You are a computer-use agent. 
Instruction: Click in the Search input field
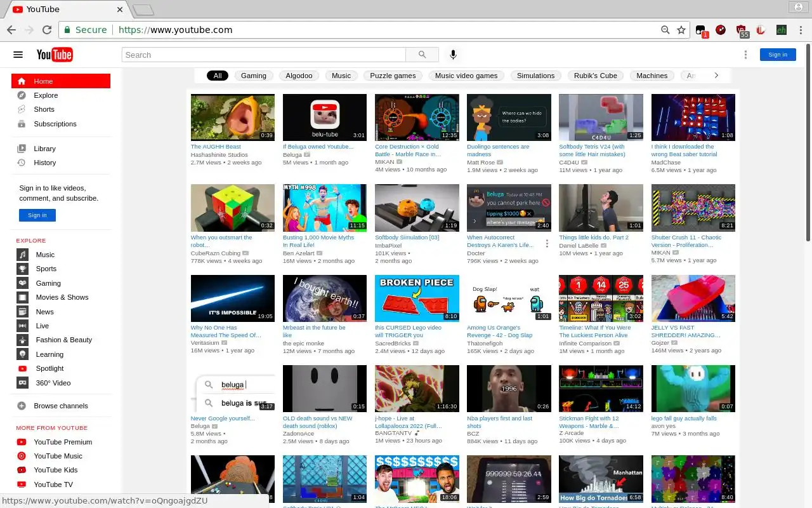pyautogui.click(x=264, y=55)
